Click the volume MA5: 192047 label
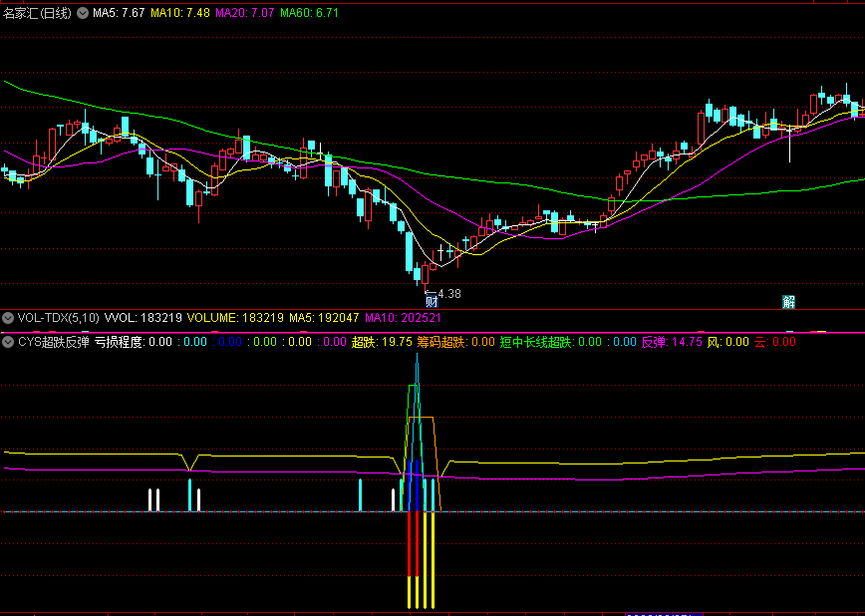 click(324, 318)
